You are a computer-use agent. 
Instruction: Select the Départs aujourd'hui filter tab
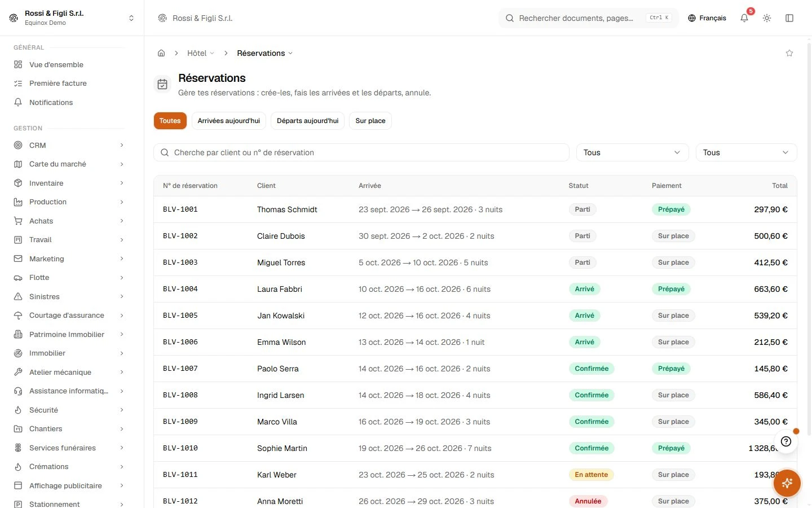308,121
